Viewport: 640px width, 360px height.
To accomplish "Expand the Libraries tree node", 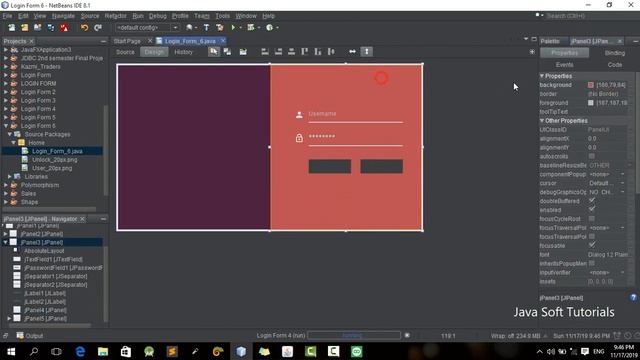I will pos(10,176).
